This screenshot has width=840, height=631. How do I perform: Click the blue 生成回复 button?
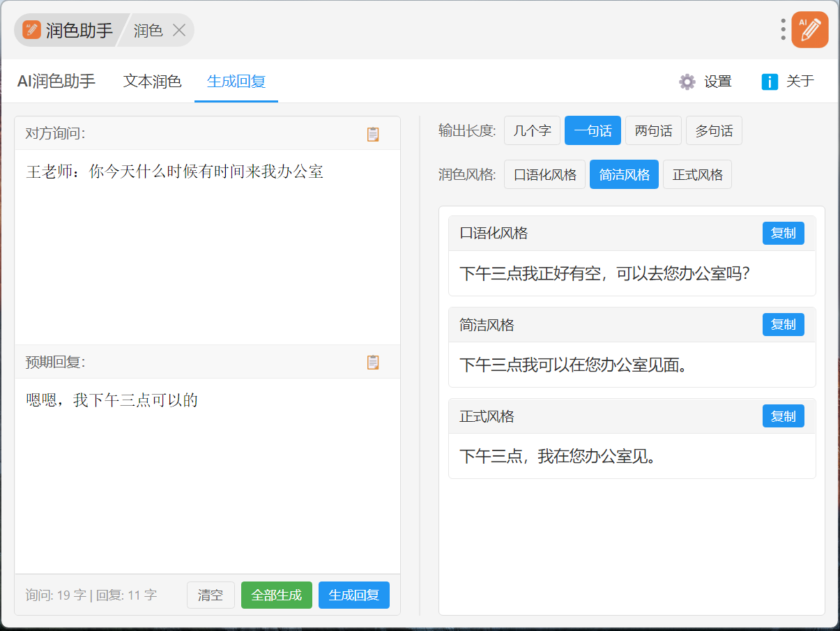[x=354, y=595]
